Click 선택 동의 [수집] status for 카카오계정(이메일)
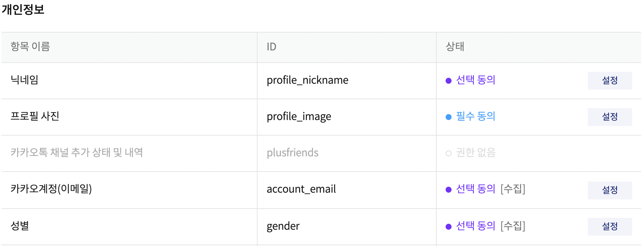Screen dimensions: 644x246 [x=491, y=189]
